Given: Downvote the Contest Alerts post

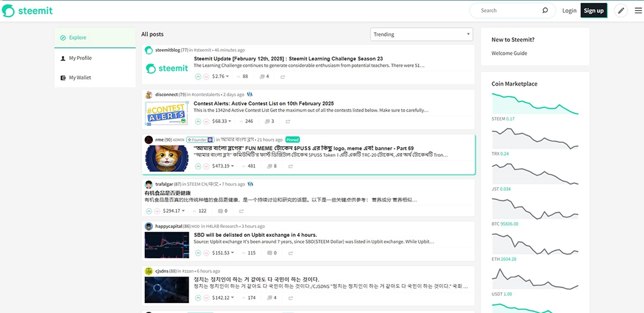Looking at the screenshot, I should tap(206, 122).
